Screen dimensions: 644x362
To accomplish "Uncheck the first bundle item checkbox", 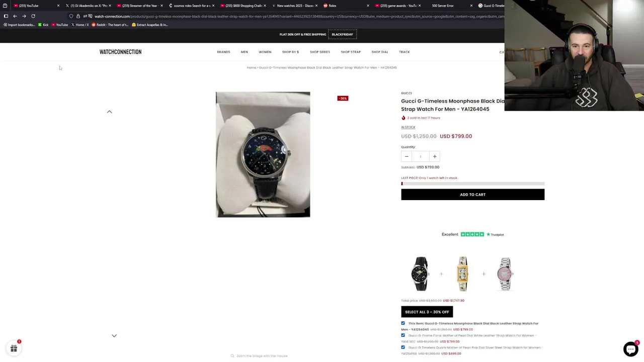I will (x=403, y=323).
